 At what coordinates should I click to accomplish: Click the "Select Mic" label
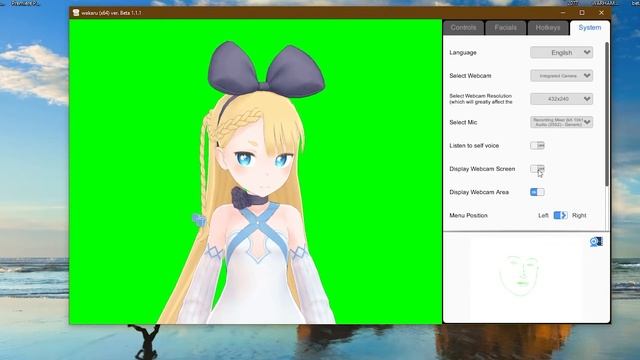[x=463, y=122]
